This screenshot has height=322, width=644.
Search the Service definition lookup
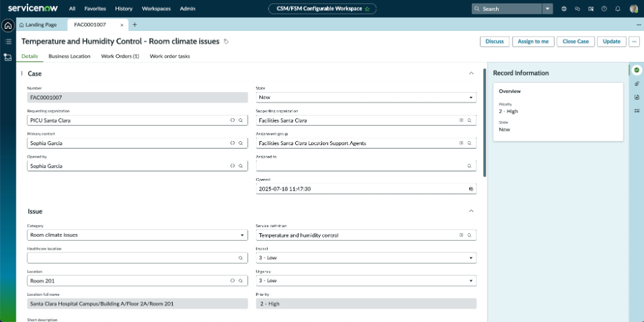[469, 235]
